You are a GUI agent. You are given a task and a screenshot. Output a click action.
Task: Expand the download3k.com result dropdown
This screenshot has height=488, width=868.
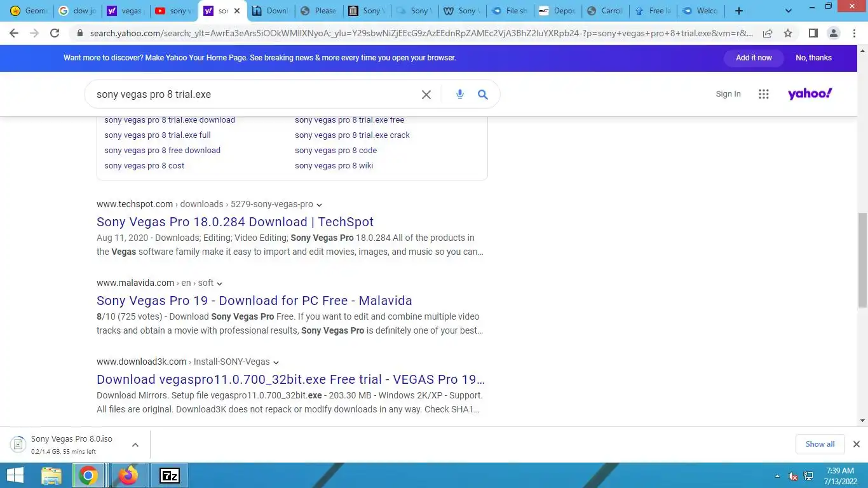point(276,362)
